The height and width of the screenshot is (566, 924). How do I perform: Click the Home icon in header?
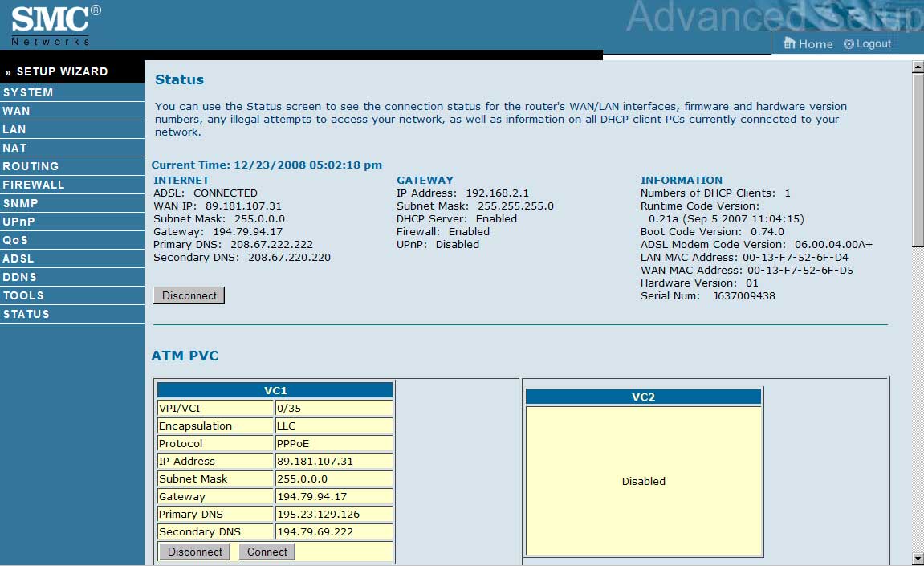coord(790,43)
